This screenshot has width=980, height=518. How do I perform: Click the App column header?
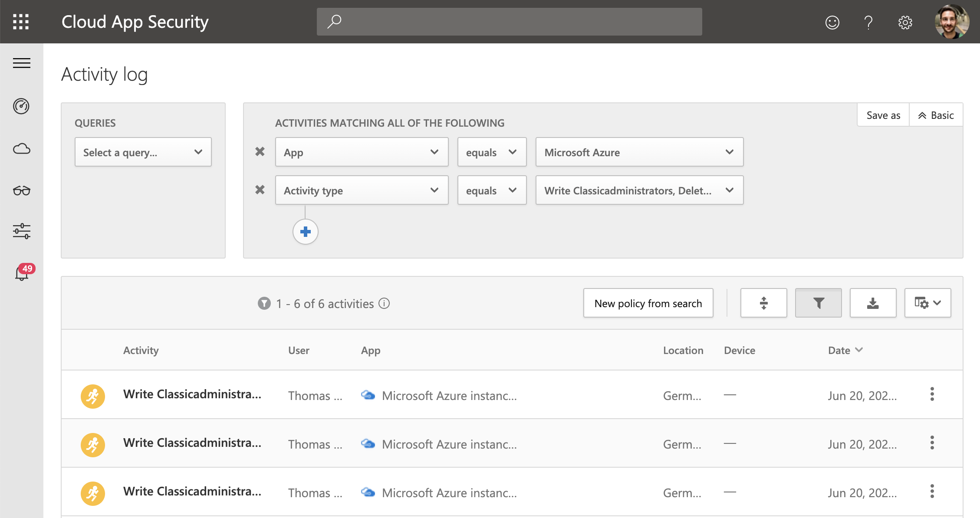(x=371, y=350)
